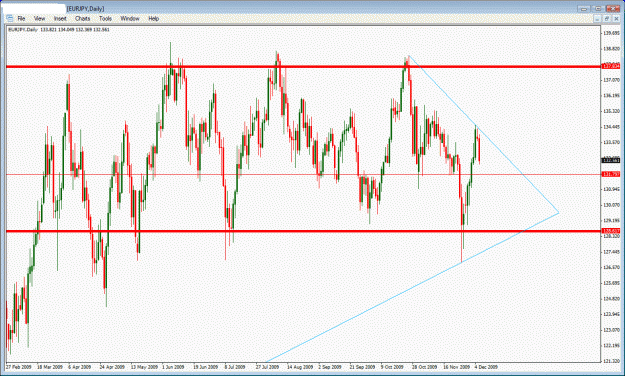
Task: Click the 134.445 price axis label
Action: [x=612, y=127]
